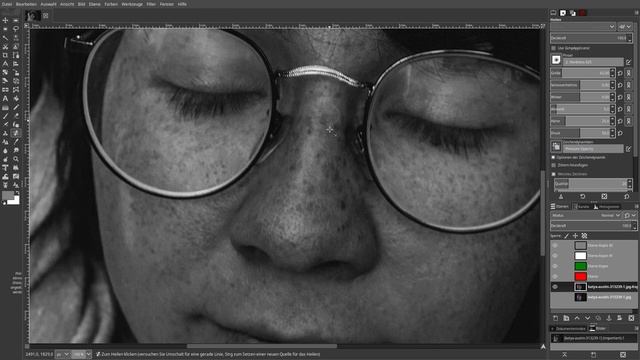Open the Bearbeiten menu
Viewport: 640px width, 360px height.
point(26,4)
